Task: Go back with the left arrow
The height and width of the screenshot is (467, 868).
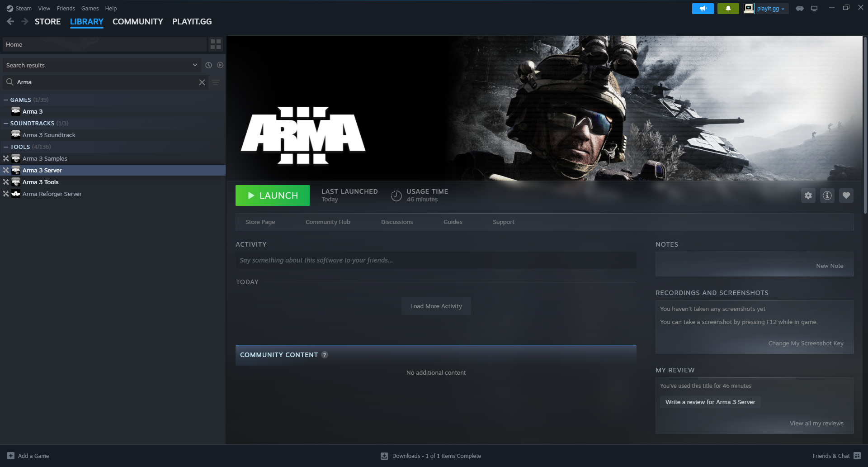Action: pos(10,21)
